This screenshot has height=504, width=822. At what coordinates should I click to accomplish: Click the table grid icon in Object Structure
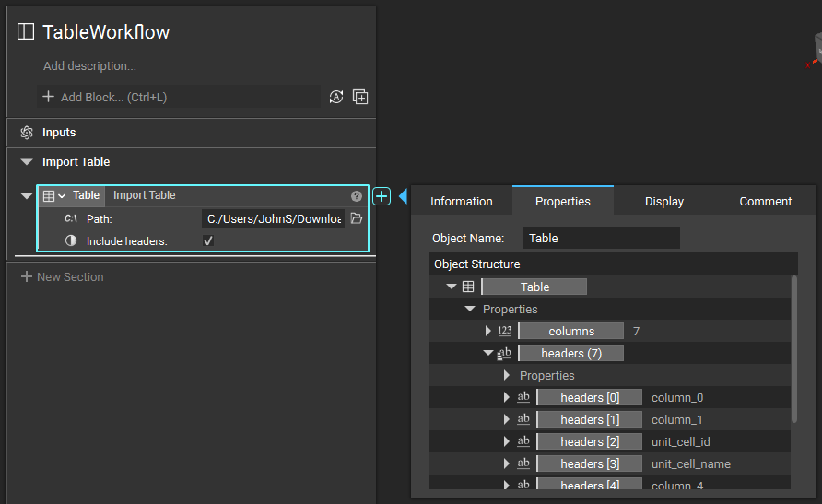(x=468, y=287)
